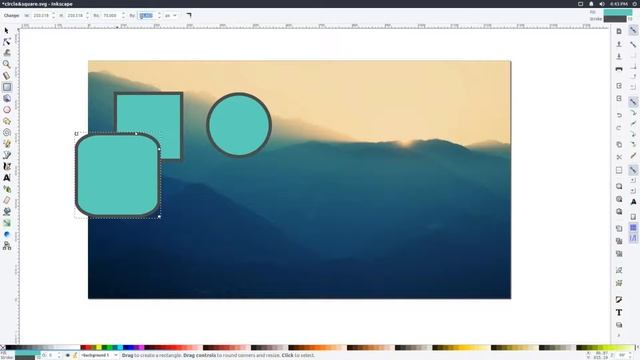Click the rectangle height H input field

pyautogui.click(x=76, y=16)
